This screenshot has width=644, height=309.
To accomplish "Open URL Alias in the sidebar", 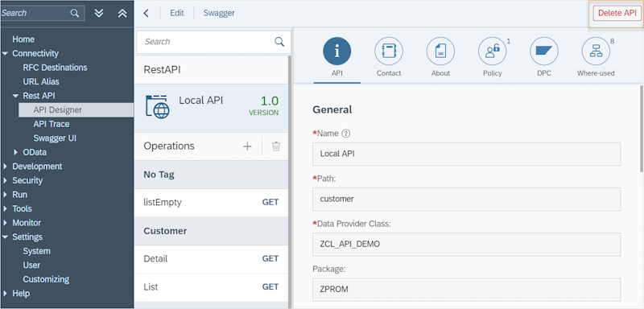I will 41,81.
